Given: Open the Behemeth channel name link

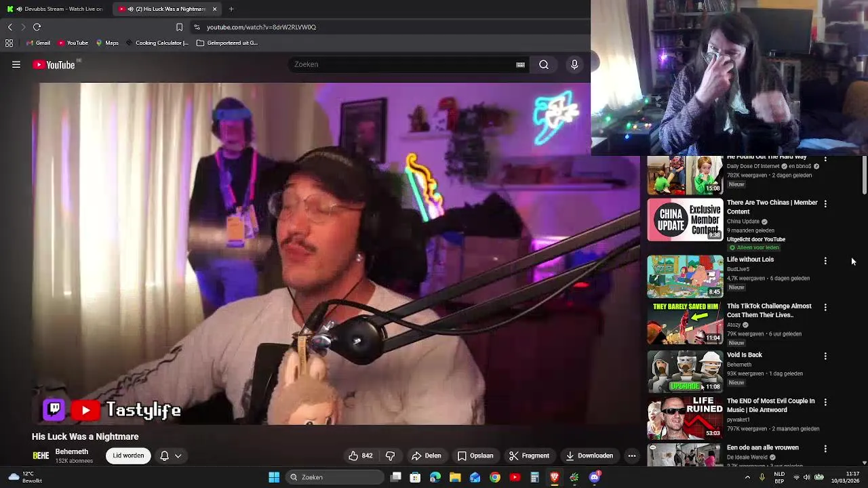Looking at the screenshot, I should tap(72, 451).
